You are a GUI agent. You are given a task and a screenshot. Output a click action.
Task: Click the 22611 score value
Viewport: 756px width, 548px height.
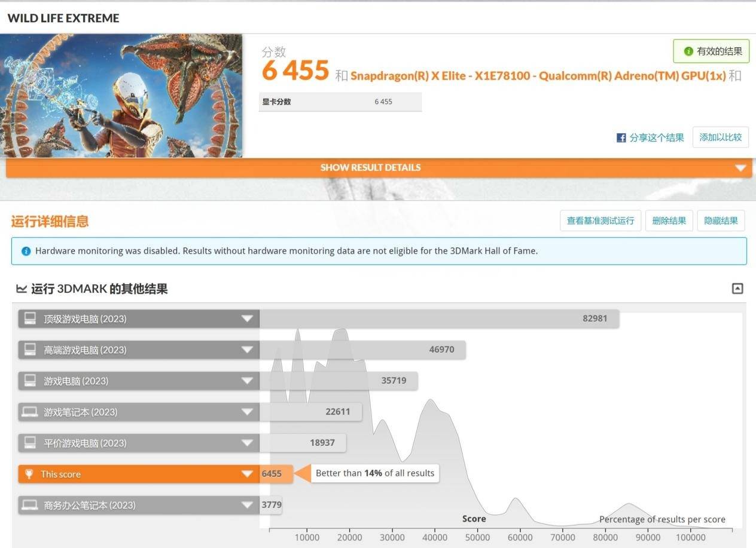(x=338, y=412)
